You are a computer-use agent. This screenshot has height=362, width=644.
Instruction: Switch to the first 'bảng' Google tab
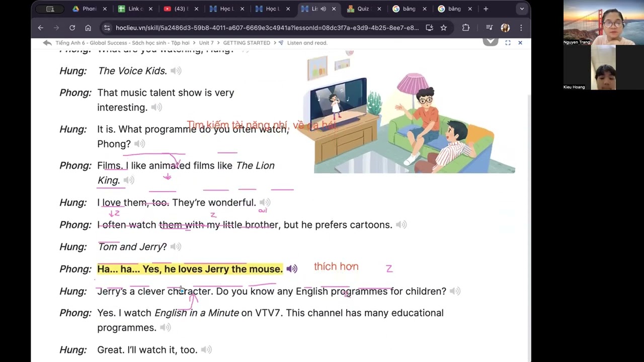tap(410, 9)
